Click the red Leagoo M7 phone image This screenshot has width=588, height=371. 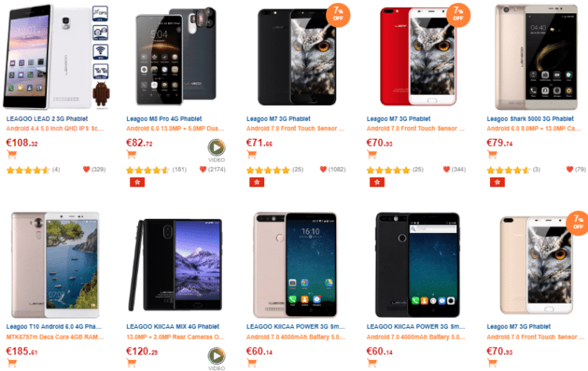[418, 56]
